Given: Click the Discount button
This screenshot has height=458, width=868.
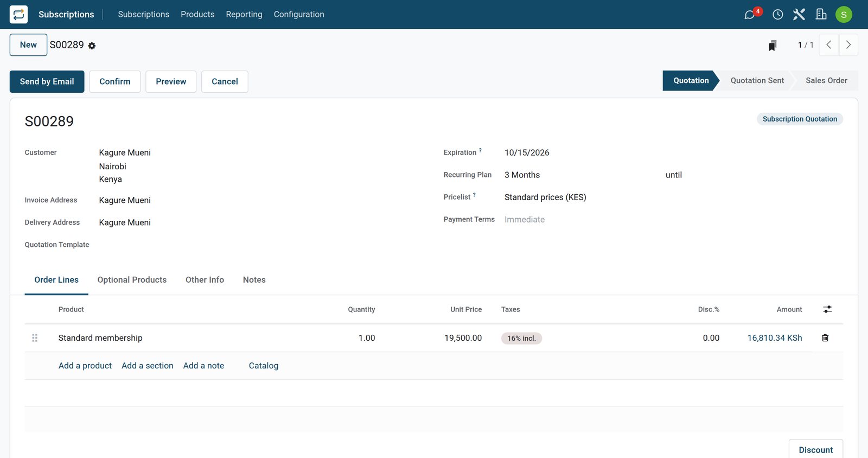Looking at the screenshot, I should (x=816, y=450).
